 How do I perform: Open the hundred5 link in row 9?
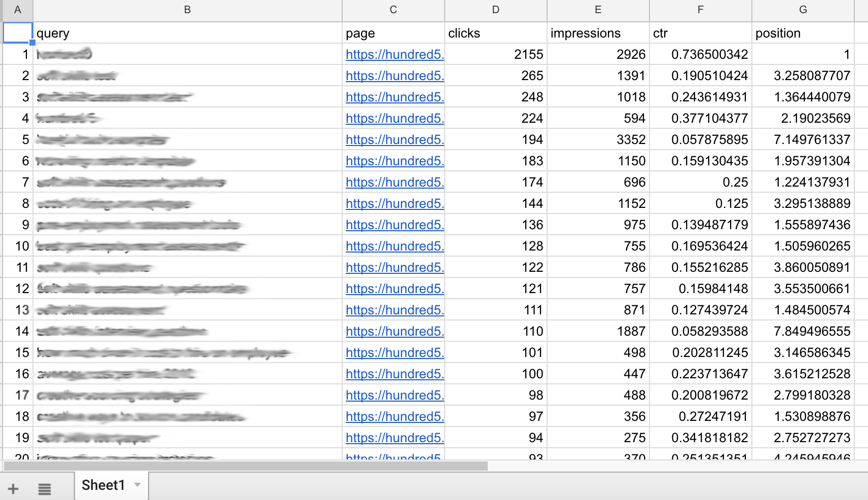395,225
